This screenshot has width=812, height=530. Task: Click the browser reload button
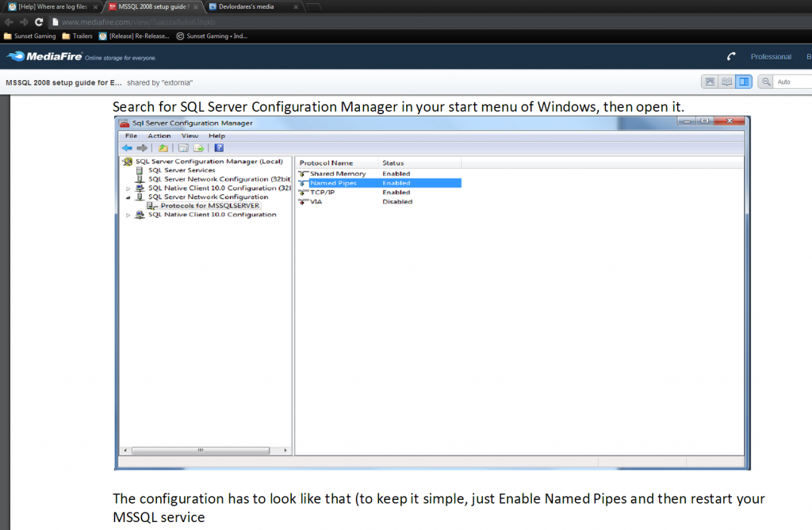coord(38,22)
